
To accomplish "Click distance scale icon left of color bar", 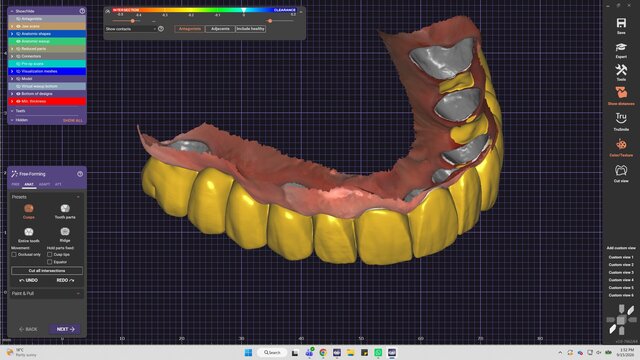I will point(108,11).
